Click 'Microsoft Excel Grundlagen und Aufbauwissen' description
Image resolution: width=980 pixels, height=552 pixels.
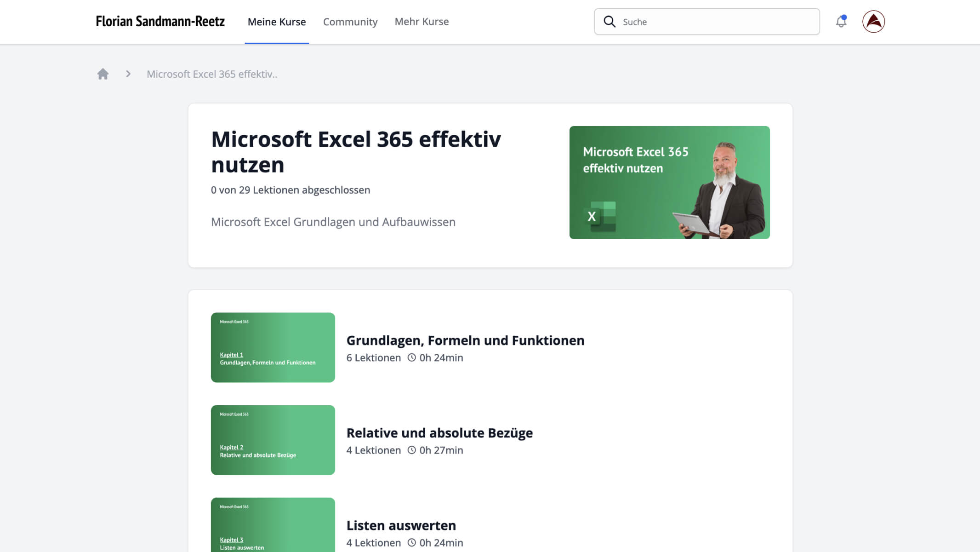click(333, 222)
